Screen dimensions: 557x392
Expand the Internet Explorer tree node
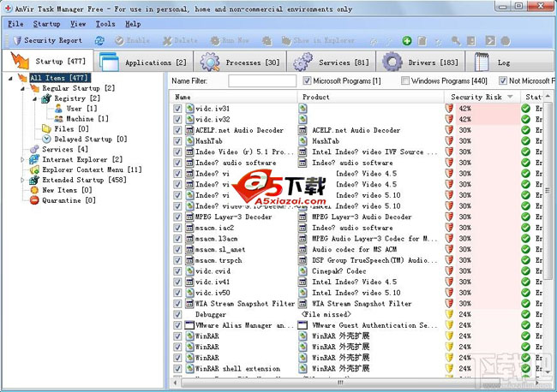(x=22, y=160)
